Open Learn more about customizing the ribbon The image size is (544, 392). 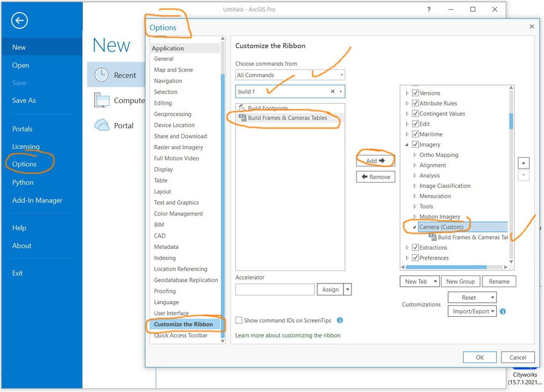tap(288, 335)
